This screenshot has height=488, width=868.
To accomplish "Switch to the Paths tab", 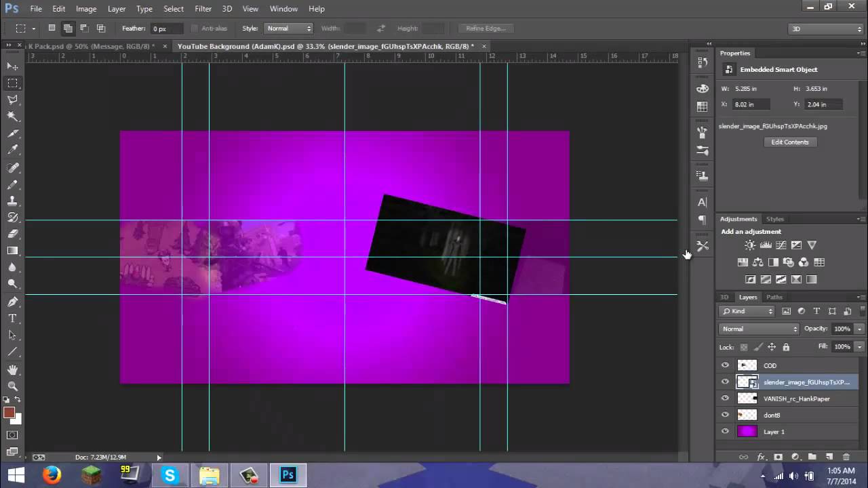I will click(x=774, y=297).
